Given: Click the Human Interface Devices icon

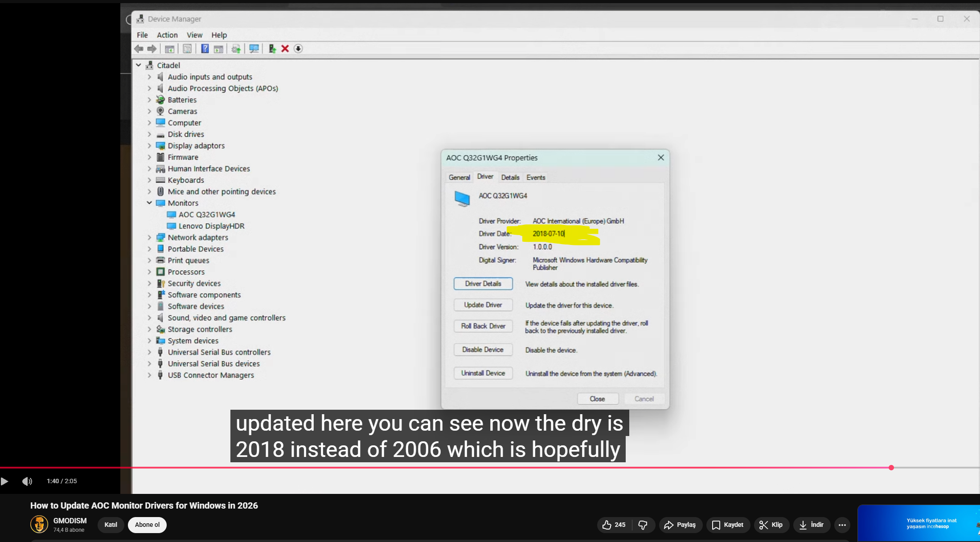Looking at the screenshot, I should click(160, 168).
